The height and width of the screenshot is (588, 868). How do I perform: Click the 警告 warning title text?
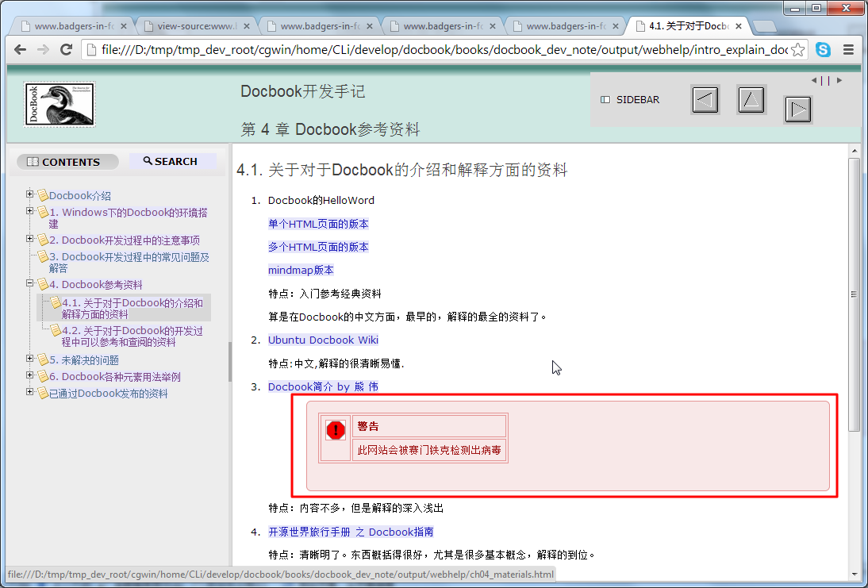pyautogui.click(x=368, y=426)
